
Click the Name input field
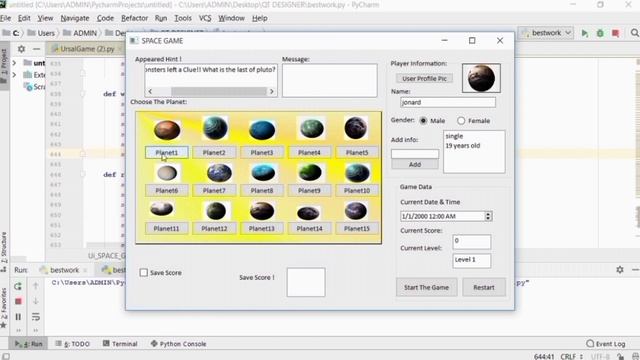coord(448,102)
